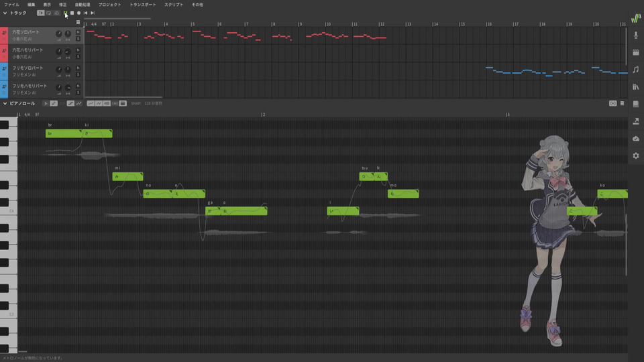Click the record transport button
This screenshot has width=644, height=362.
(x=79, y=13)
